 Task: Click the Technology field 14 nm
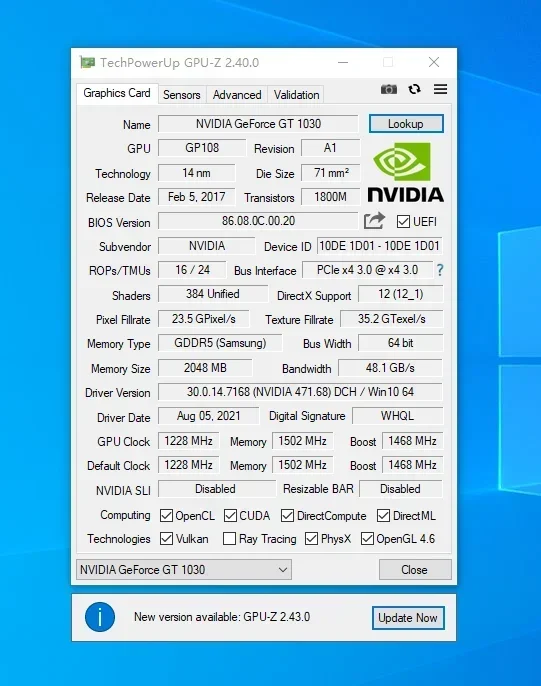click(x=196, y=173)
